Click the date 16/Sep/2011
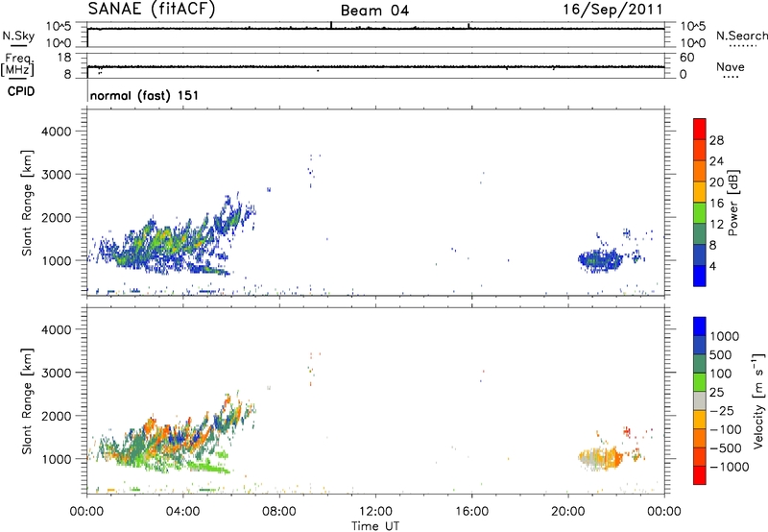This screenshot has width=768, height=532. pyautogui.click(x=612, y=10)
